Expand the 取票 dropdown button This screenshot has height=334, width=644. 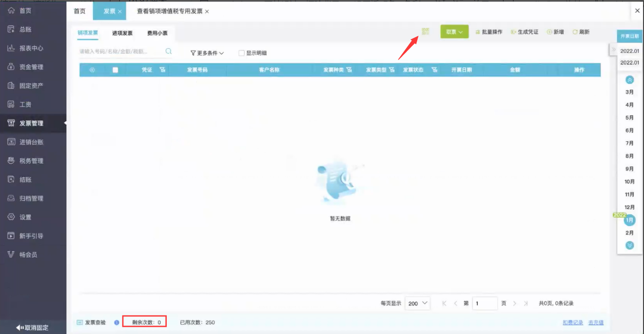[x=454, y=32]
